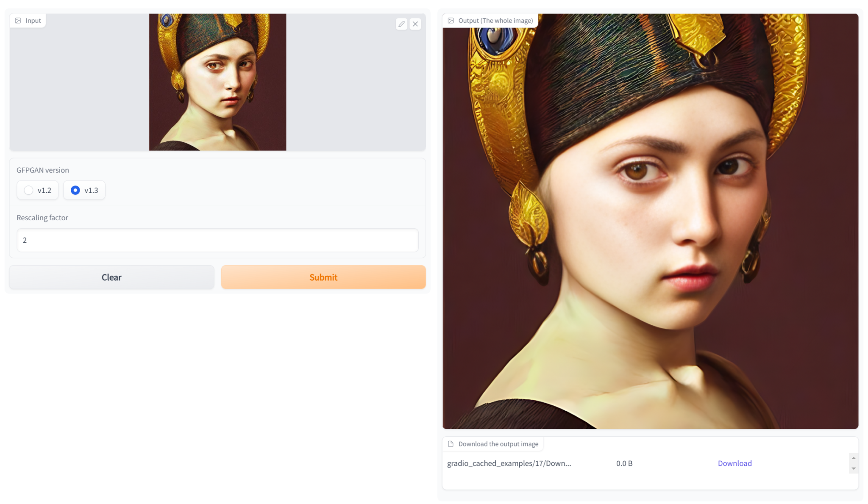Screen dimensions: 868x504
Task: Remove the input image using the X icon
Action: pos(415,24)
